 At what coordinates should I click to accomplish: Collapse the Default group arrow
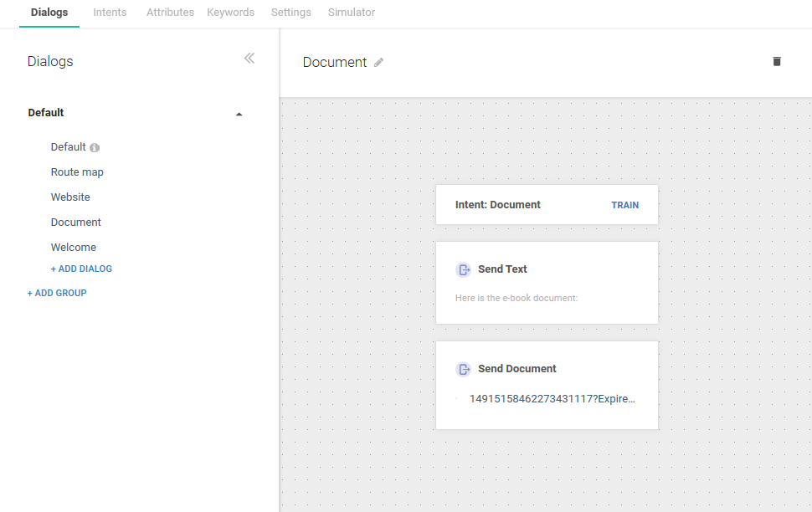tap(239, 114)
